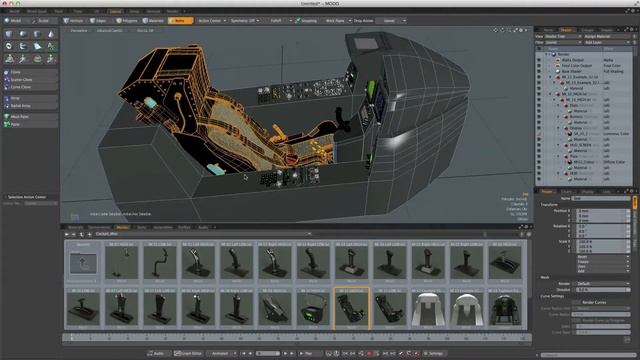Select the cone primitive tool icon
The width and height of the screenshot is (640, 360).
[x=51, y=34]
